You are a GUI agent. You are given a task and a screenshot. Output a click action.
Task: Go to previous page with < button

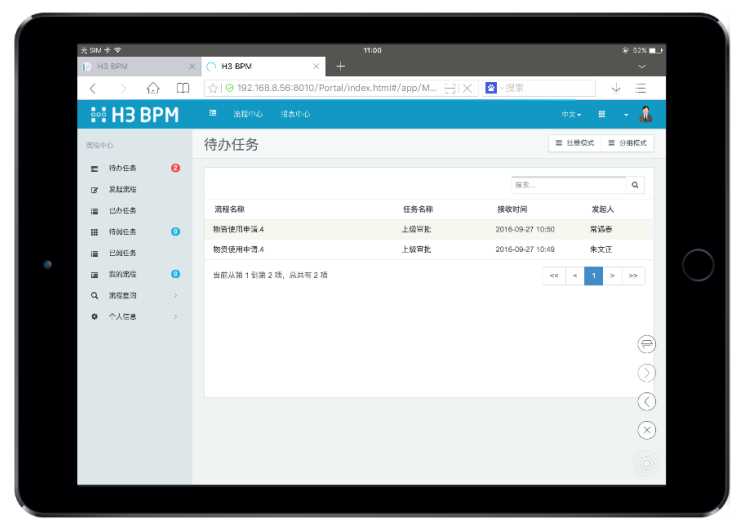[575, 276]
